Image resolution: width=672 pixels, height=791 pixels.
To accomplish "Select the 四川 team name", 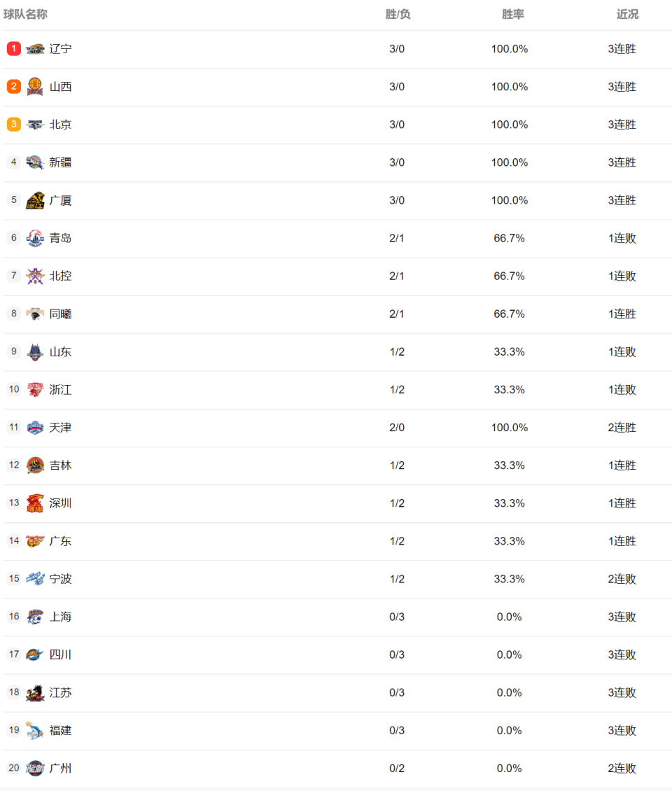I will click(60, 654).
